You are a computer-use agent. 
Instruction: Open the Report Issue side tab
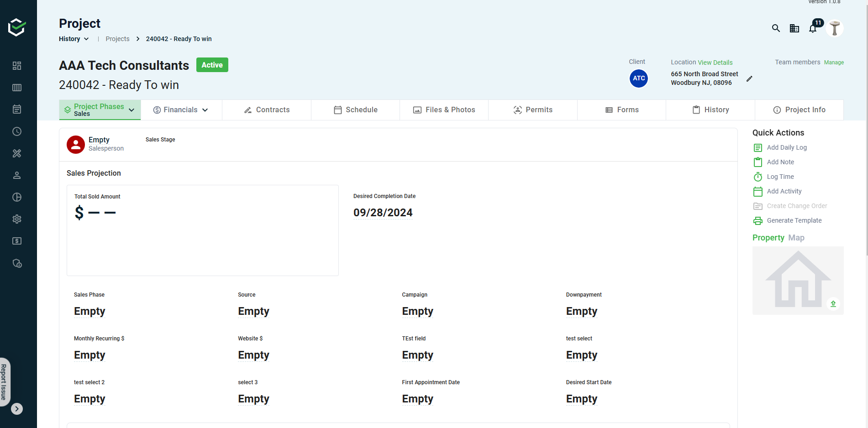tap(4, 382)
